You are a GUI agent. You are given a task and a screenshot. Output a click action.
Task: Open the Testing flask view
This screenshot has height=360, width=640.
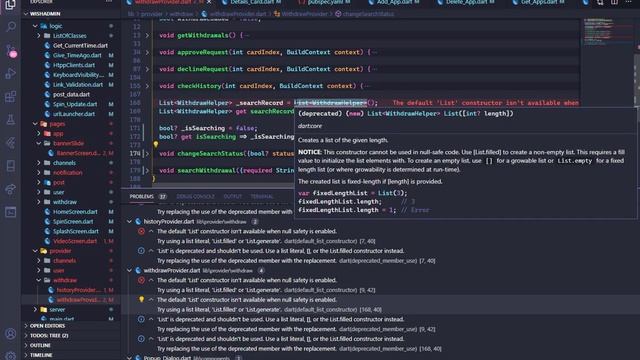pos(11,120)
